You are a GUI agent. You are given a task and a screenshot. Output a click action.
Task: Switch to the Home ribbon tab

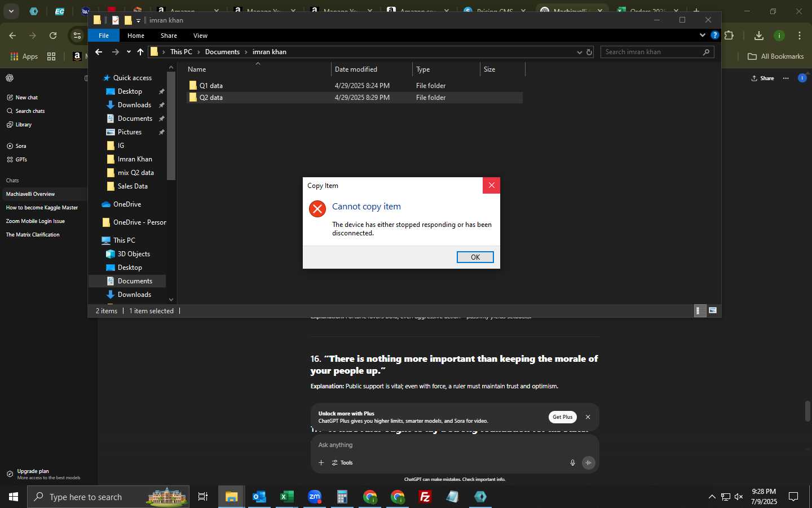tap(136, 36)
